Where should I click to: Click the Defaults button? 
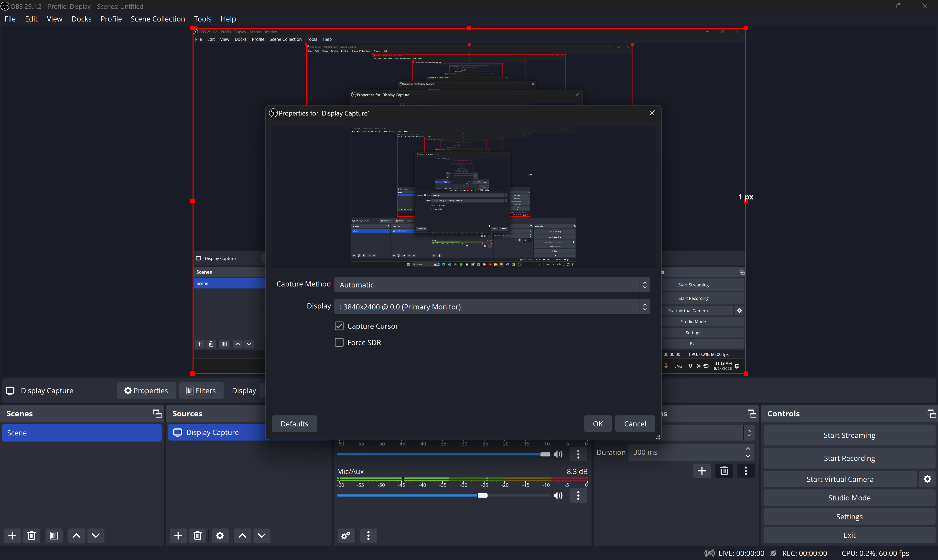(294, 424)
